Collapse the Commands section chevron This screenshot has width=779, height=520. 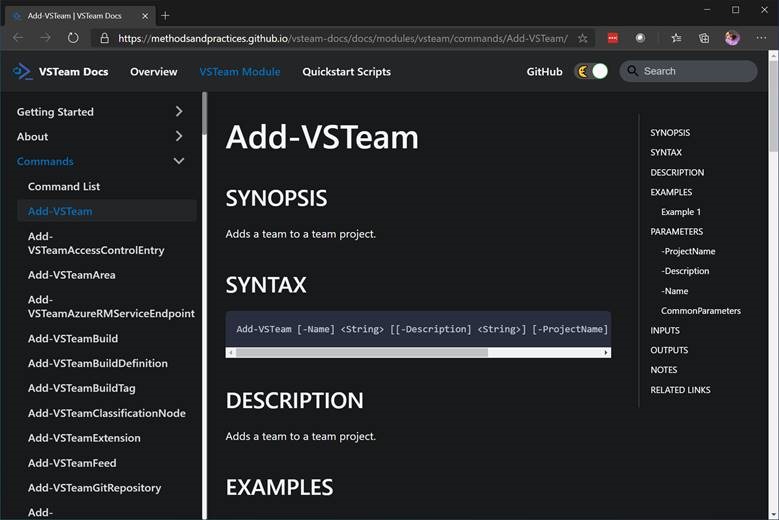179,161
